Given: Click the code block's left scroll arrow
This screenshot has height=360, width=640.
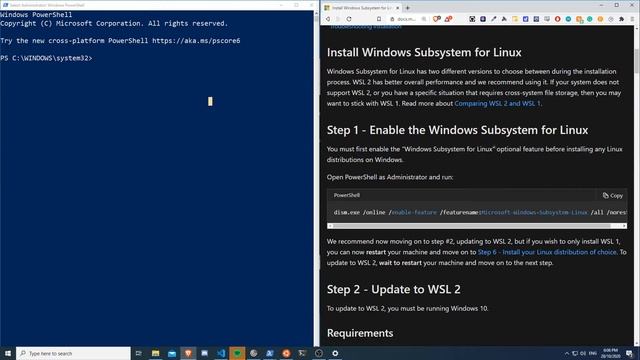Looking at the screenshot, I should pyautogui.click(x=330, y=226).
